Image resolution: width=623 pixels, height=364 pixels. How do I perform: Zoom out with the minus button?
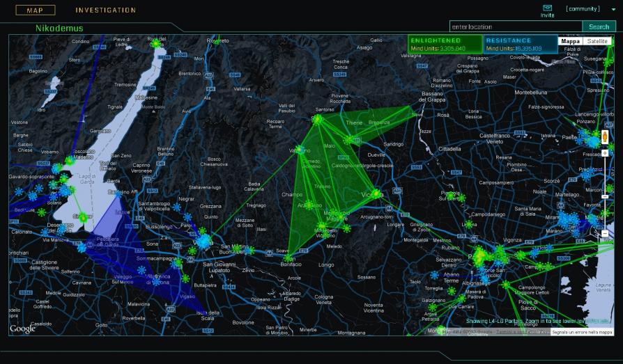click(x=605, y=234)
